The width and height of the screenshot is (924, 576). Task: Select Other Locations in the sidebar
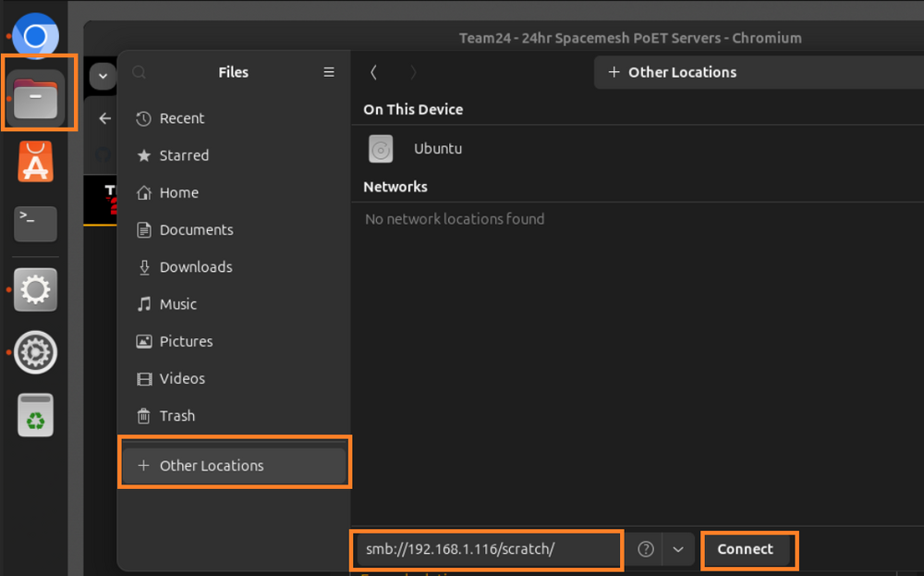pyautogui.click(x=235, y=466)
